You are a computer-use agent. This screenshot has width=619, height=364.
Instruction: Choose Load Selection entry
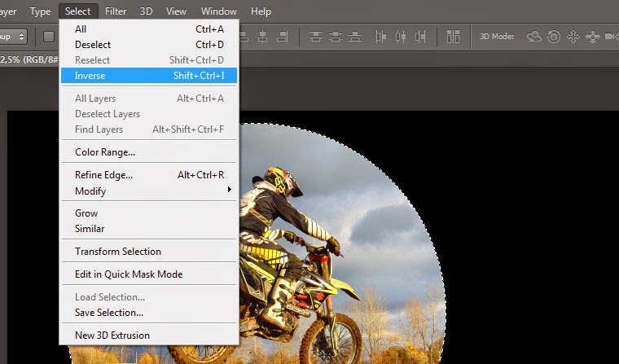coord(149,297)
